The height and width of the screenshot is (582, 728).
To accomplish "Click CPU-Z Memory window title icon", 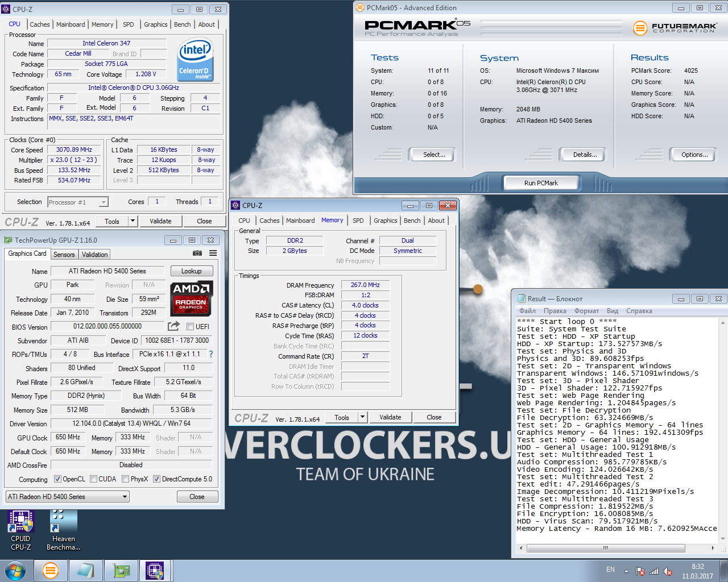I will coord(235,205).
